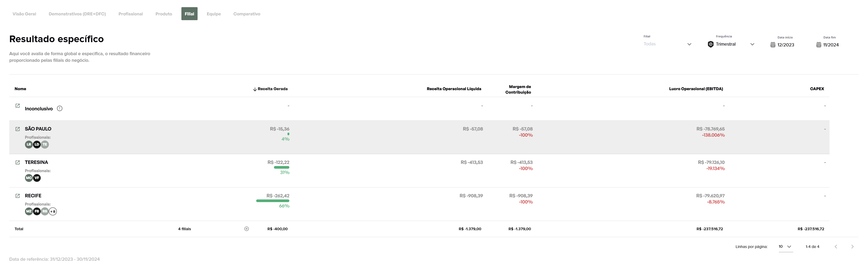Switch to the Visão Geral tab
The width and height of the screenshot is (868, 270).
click(24, 14)
